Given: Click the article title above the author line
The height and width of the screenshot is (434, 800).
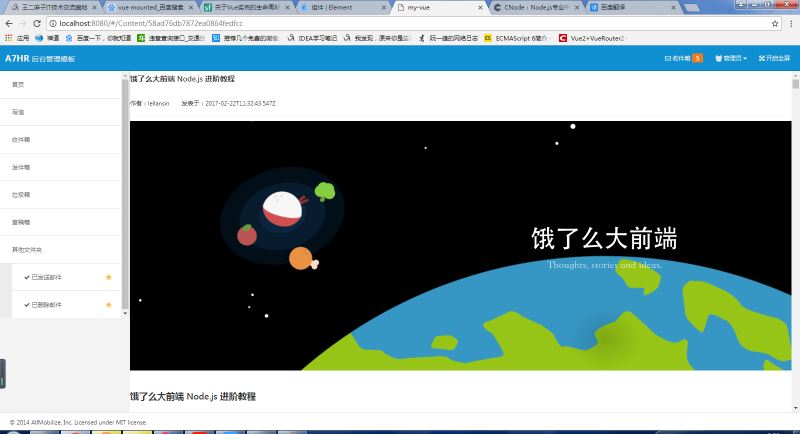Looking at the screenshot, I should click(182, 79).
